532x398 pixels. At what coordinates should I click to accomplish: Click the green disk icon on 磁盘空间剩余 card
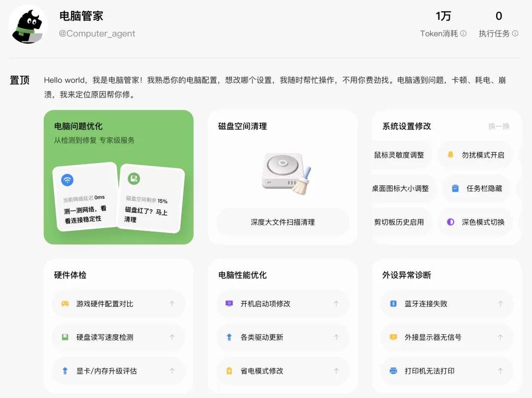coord(133,178)
